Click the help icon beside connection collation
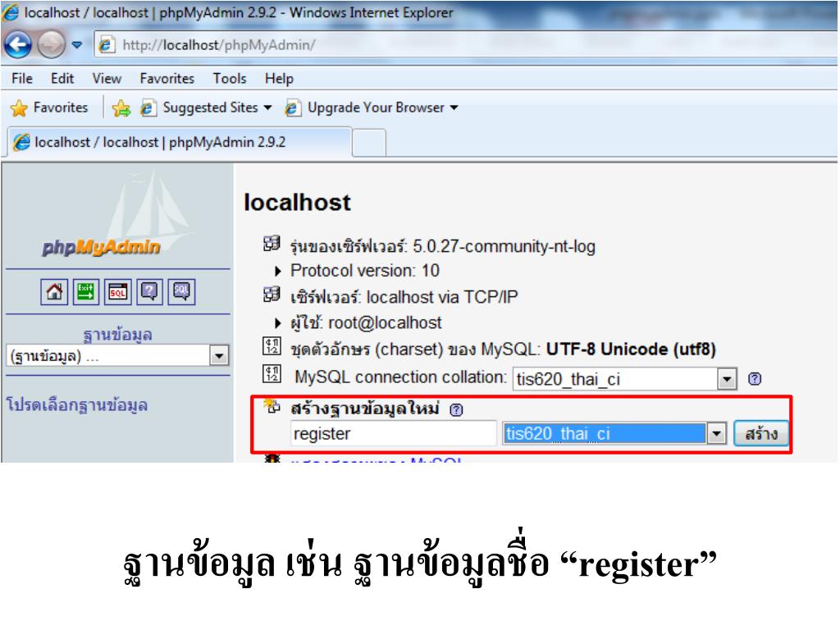Viewport: 840px width, 630px height. click(x=755, y=379)
